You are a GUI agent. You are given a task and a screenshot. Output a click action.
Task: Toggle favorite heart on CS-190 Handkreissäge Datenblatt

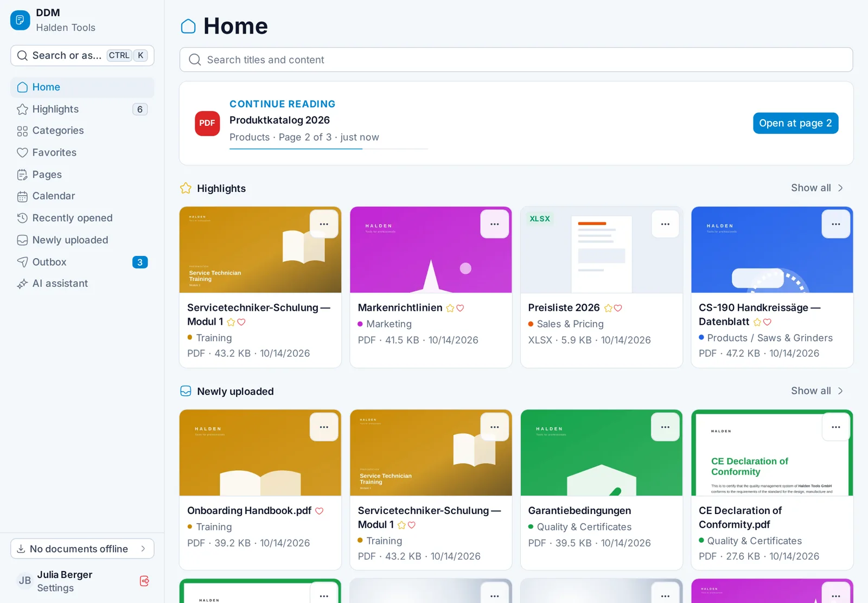[x=767, y=322]
